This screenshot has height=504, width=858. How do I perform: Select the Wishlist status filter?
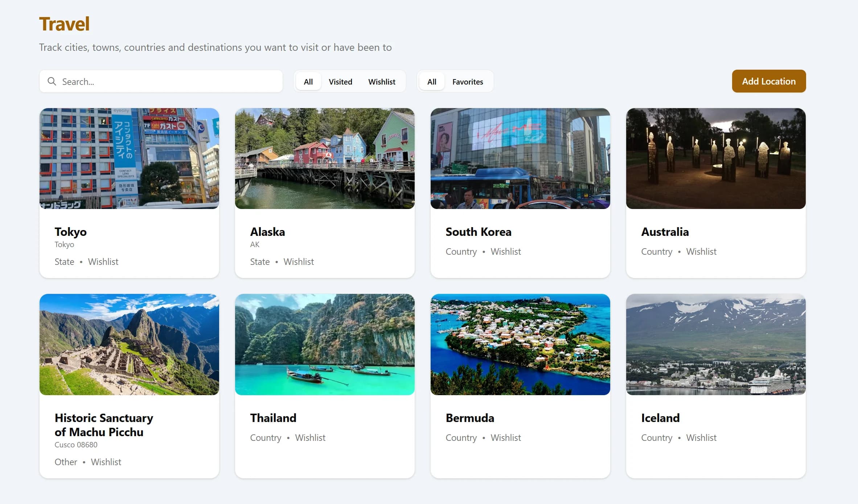click(x=381, y=82)
